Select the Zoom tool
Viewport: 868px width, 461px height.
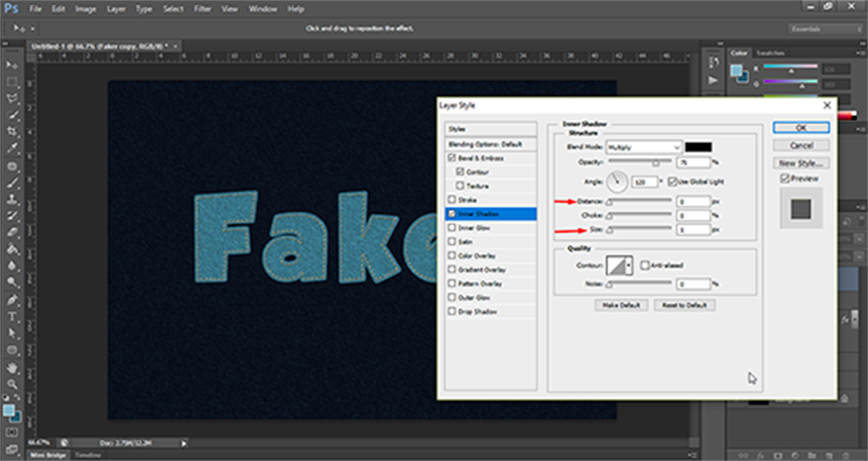tap(12, 383)
